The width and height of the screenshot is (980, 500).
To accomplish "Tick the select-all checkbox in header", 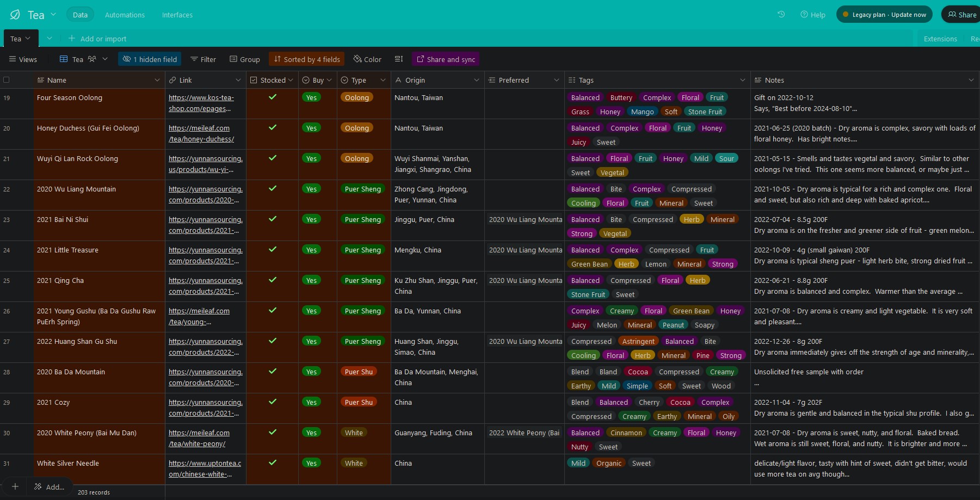I will [7, 80].
